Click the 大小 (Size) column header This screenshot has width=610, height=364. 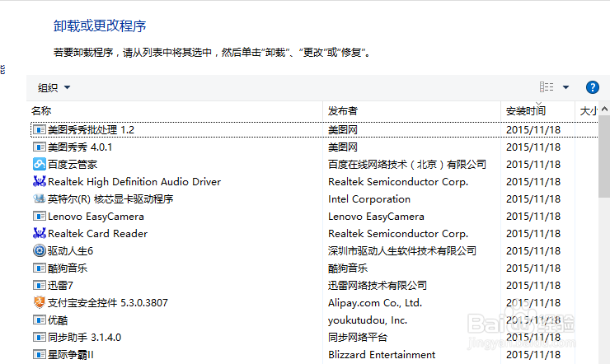pos(589,110)
